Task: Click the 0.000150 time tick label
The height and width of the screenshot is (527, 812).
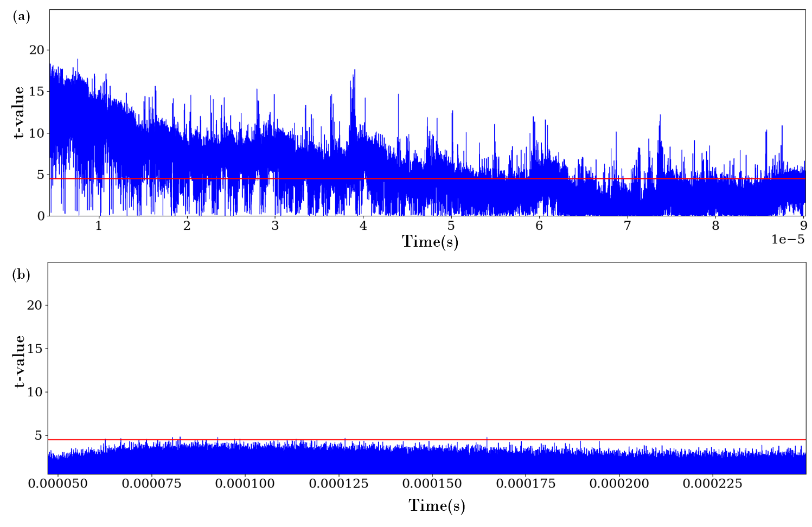Action: coord(432,483)
